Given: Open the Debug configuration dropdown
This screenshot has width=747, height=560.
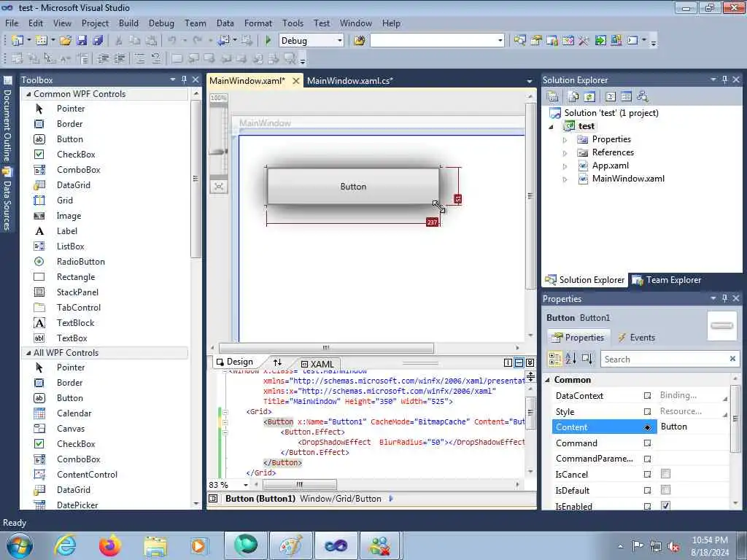Looking at the screenshot, I should pyautogui.click(x=340, y=41).
